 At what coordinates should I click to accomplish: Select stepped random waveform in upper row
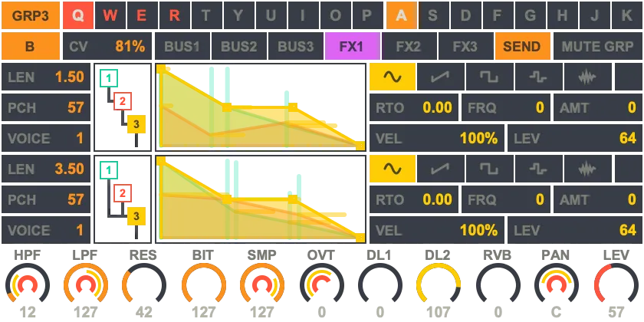click(x=538, y=77)
